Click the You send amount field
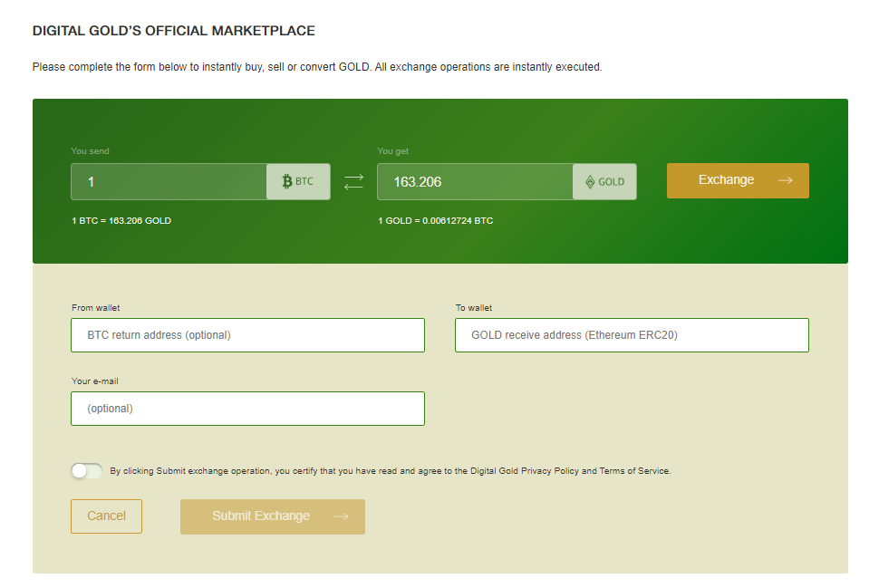This screenshot has width=879, height=588. [169, 181]
